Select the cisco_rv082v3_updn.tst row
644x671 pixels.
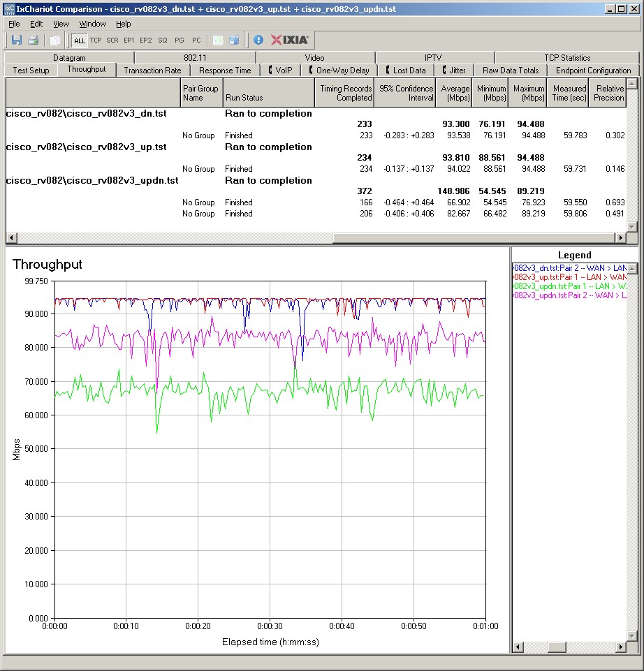point(316,180)
